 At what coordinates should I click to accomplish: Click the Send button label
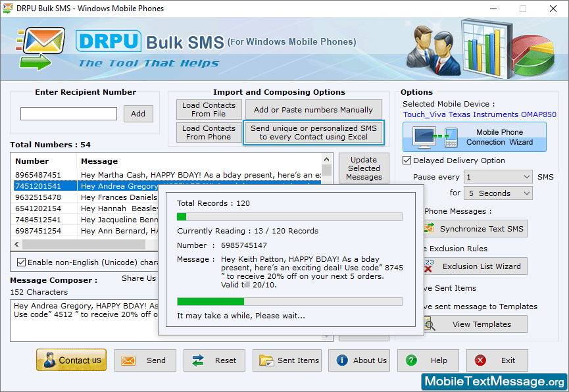156,360
